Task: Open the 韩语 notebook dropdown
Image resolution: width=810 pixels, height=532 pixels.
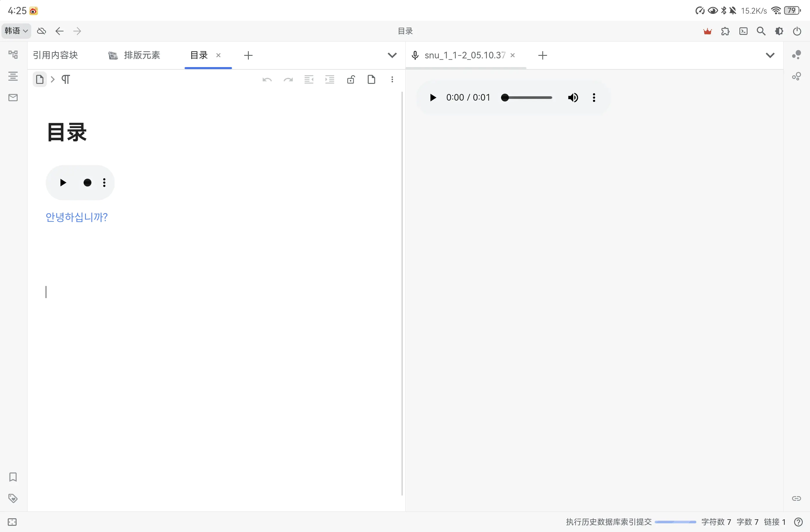Action: [16, 31]
